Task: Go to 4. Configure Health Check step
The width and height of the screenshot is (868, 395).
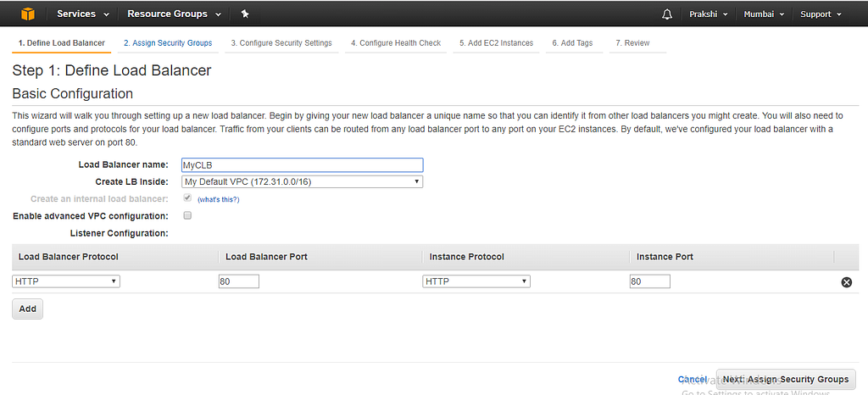Action: [x=396, y=43]
